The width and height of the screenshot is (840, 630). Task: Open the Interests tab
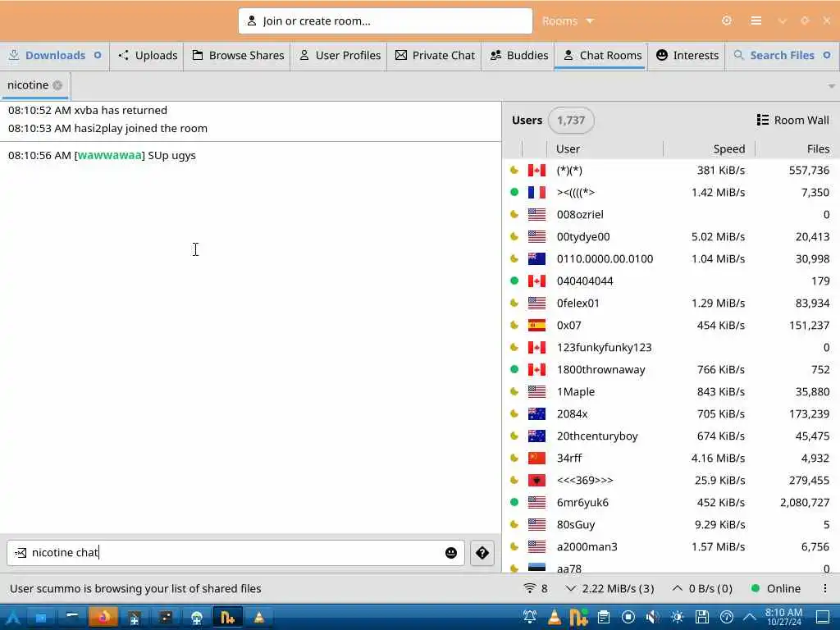687,56
